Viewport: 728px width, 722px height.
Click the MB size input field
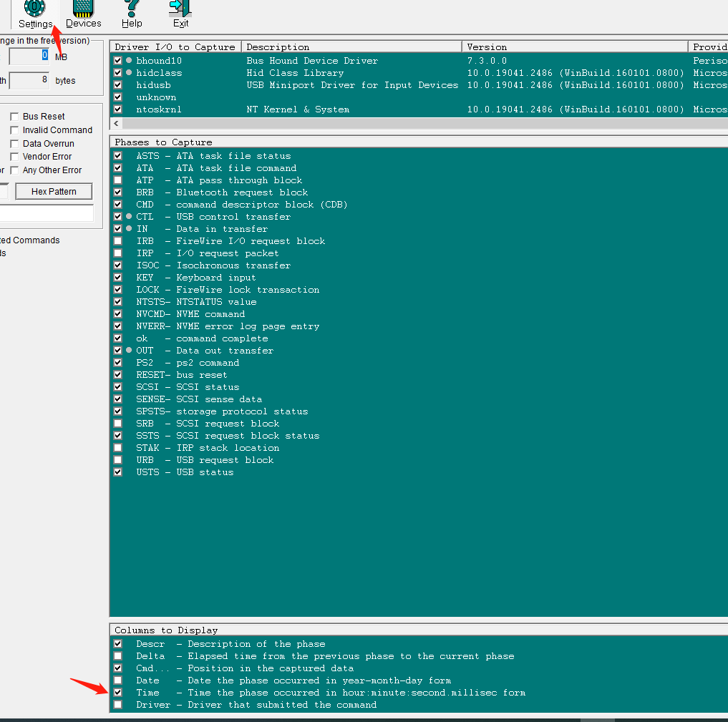pyautogui.click(x=29, y=57)
